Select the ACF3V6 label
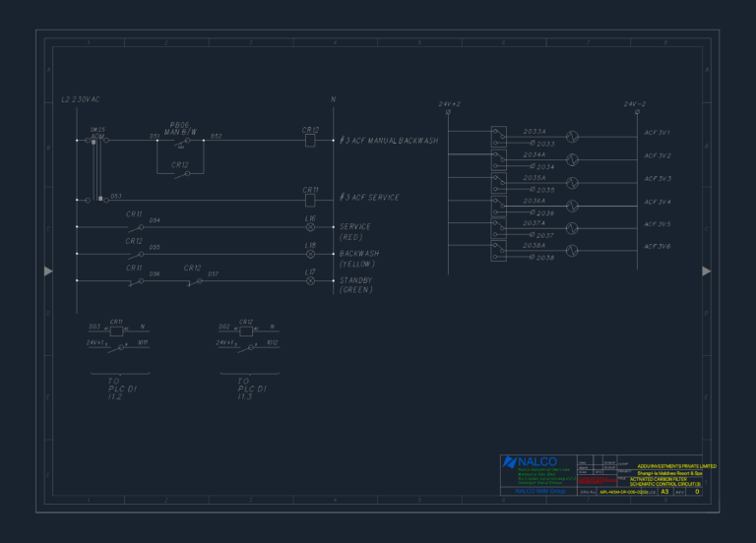Screen dimensions: 756x543 coord(658,246)
